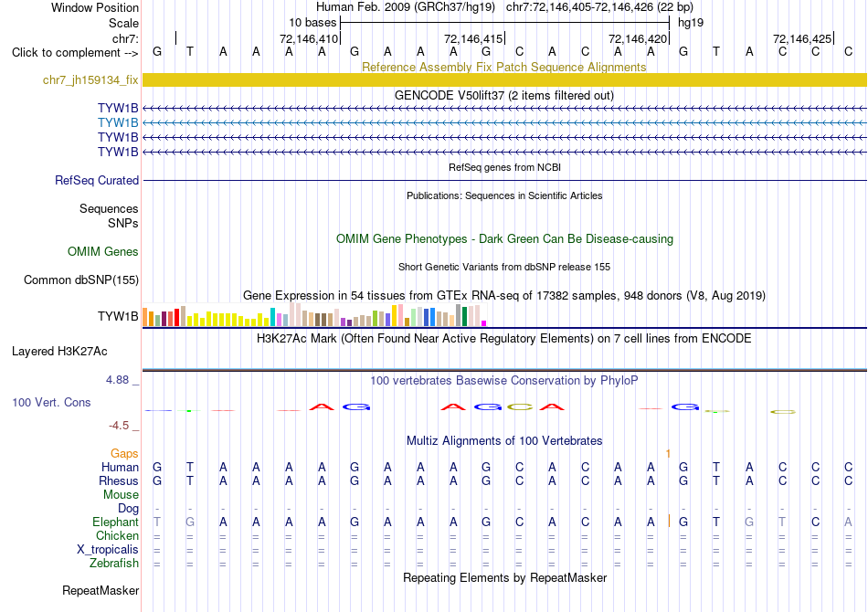Click the "chr7:" ruler label
The width and height of the screenshot is (868, 612).
tap(125, 38)
